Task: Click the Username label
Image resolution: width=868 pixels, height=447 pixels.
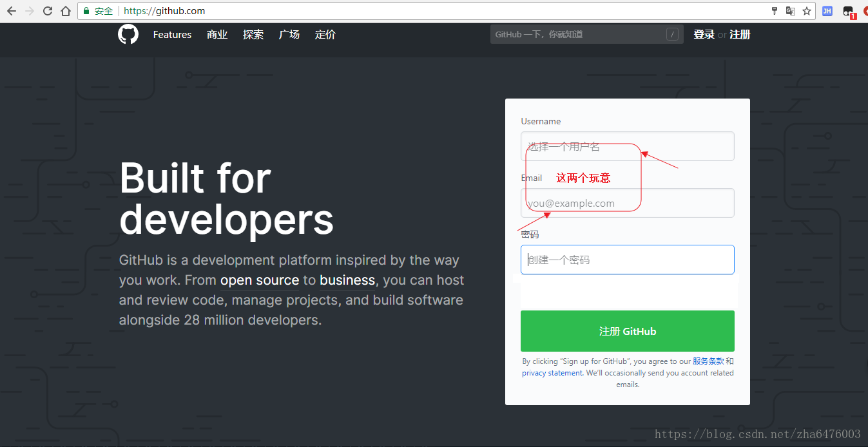Action: [x=541, y=121]
